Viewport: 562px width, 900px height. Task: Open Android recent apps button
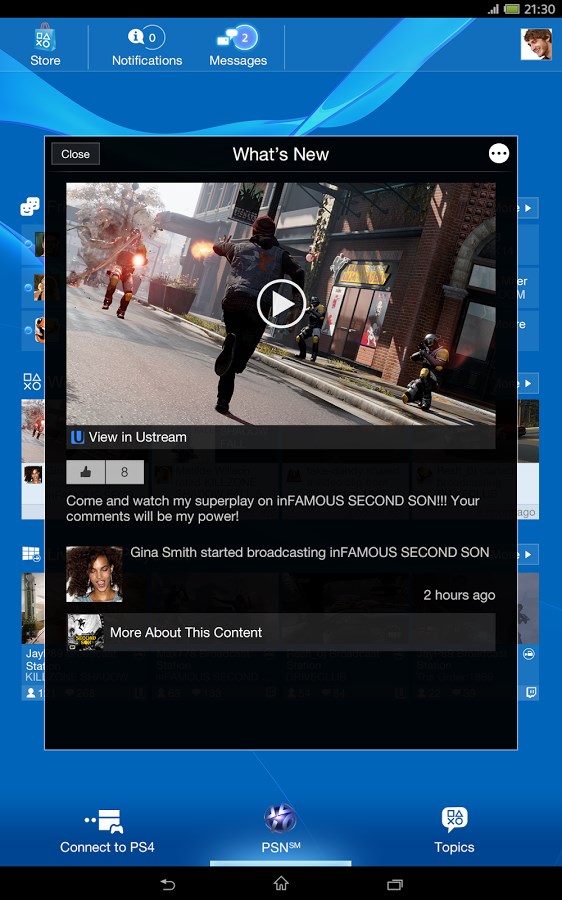point(395,885)
